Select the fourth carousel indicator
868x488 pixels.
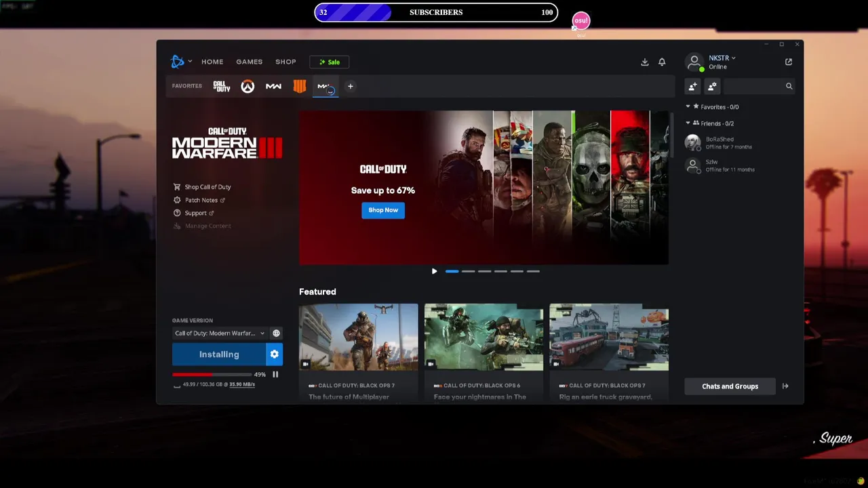500,271
